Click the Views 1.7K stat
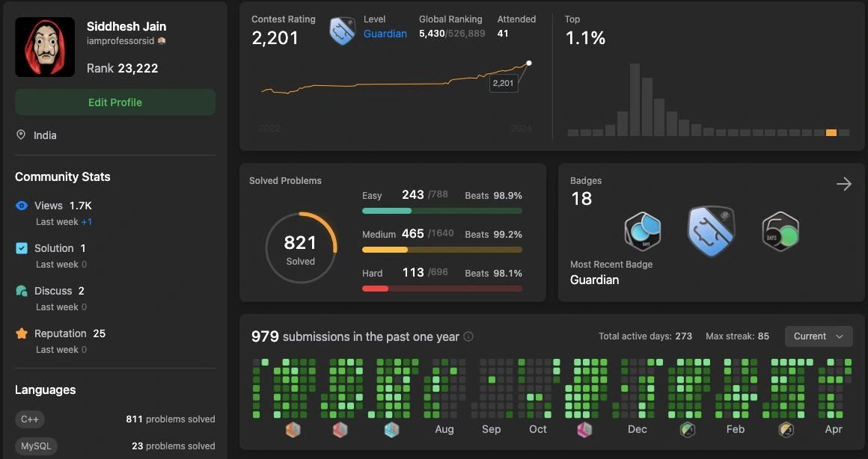 pos(63,206)
